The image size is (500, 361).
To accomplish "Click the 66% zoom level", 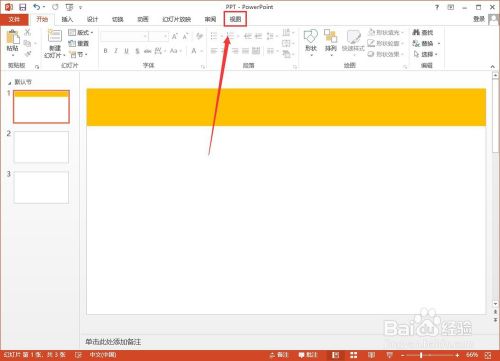I will tap(472, 355).
